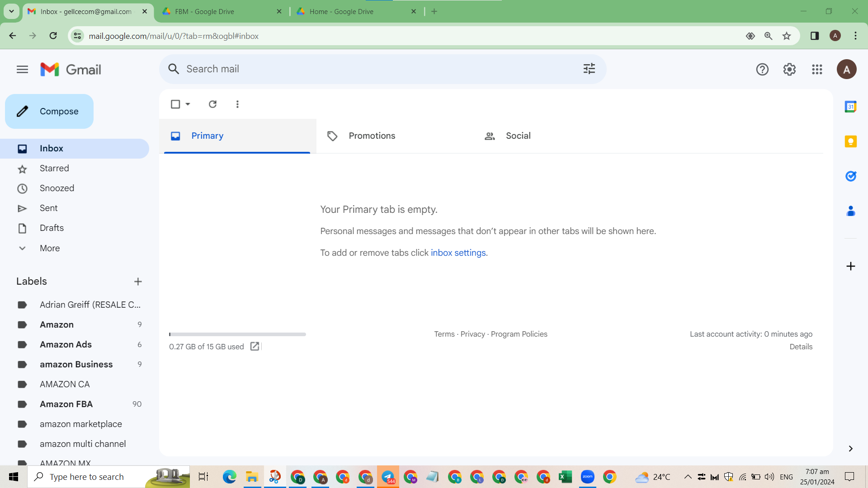The width and height of the screenshot is (868, 488).
Task: Tick the select all messages checkbox
Action: tap(175, 104)
